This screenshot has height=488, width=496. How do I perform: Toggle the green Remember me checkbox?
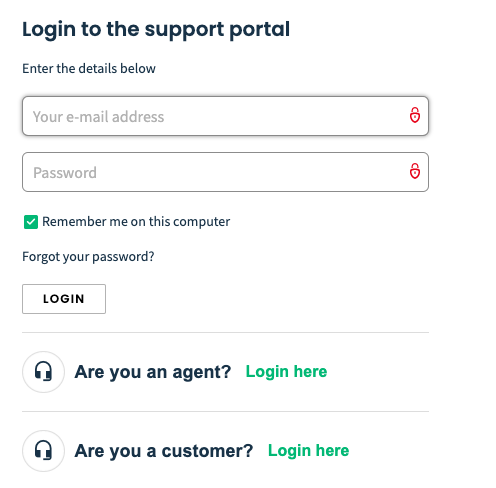pyautogui.click(x=31, y=222)
